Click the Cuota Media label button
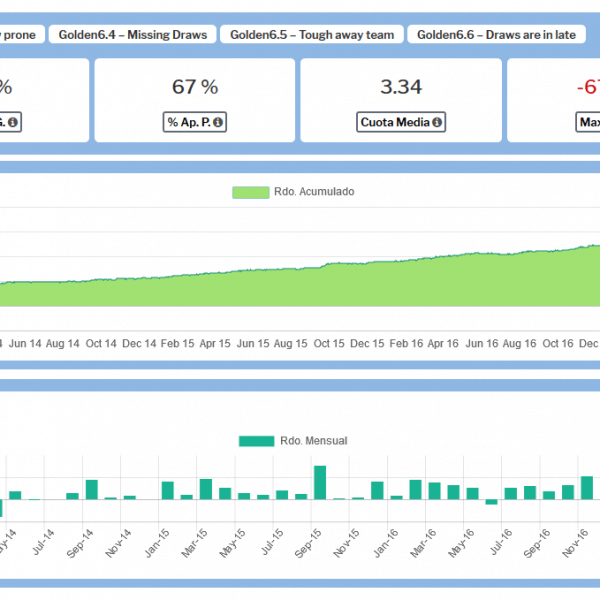 point(401,122)
